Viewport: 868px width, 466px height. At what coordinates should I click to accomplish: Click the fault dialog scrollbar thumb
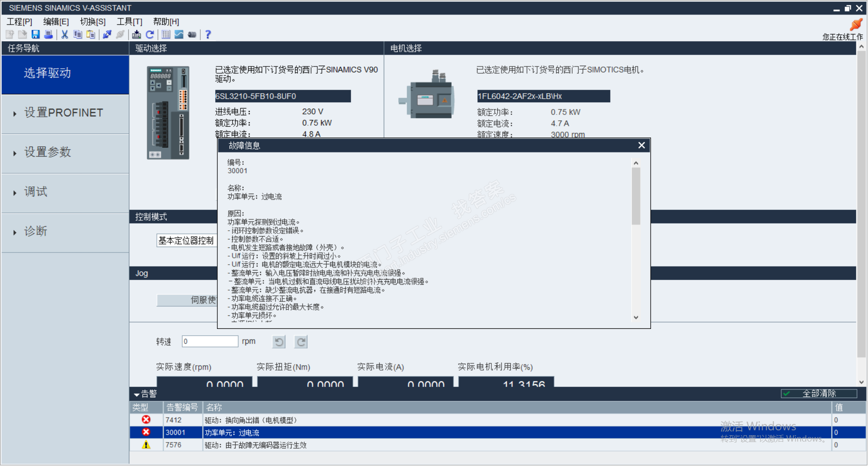(636, 196)
